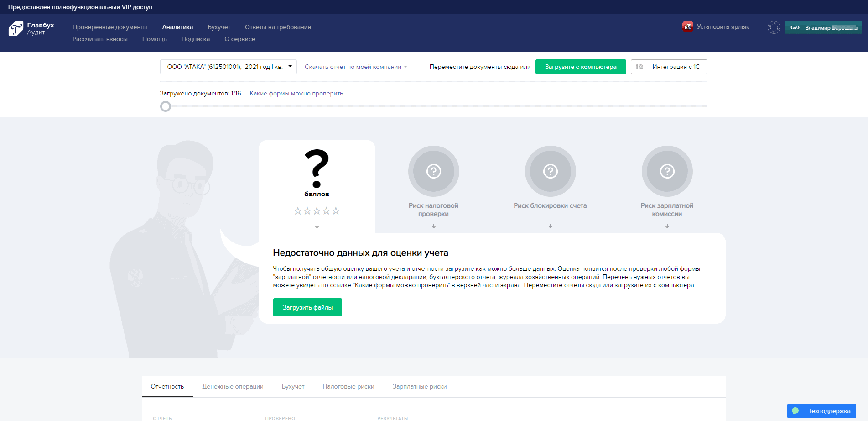This screenshot has height=421, width=868.
Task: Click the green Загрузить файлы button
Action: [307, 307]
